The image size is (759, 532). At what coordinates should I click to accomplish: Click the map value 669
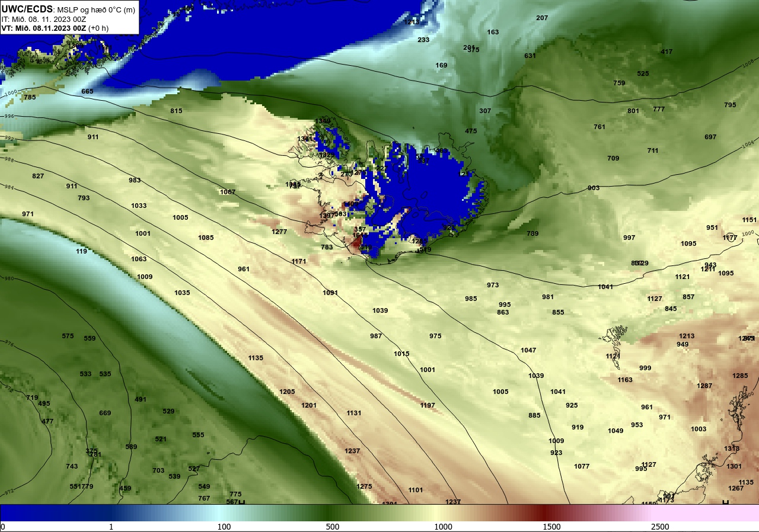coord(105,413)
